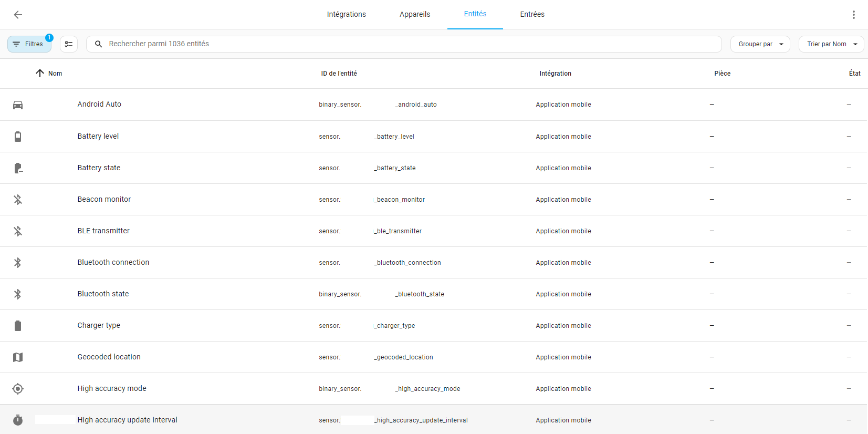This screenshot has width=868, height=434.
Task: Click the back arrow icon
Action: pyautogui.click(x=18, y=15)
